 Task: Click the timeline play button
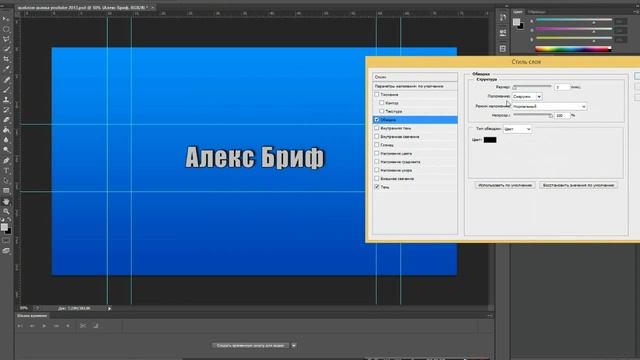click(44, 326)
